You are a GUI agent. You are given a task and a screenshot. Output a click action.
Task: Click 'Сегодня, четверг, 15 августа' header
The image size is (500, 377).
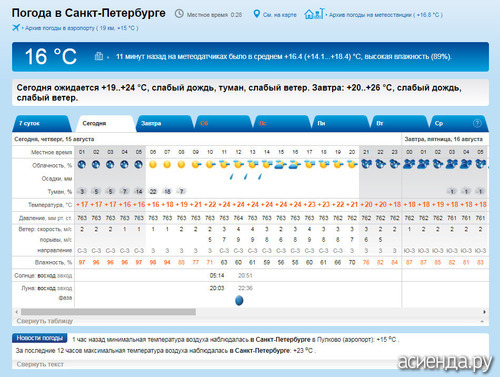[54, 139]
